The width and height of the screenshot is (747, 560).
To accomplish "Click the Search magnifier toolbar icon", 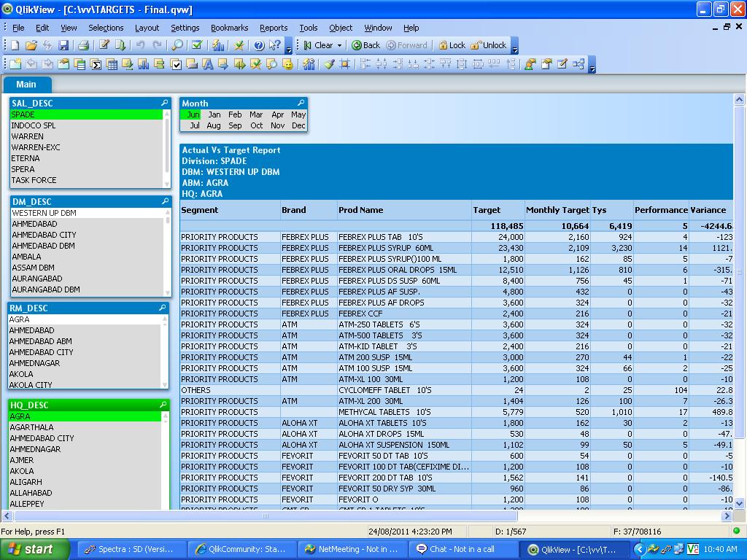I will coord(177,45).
